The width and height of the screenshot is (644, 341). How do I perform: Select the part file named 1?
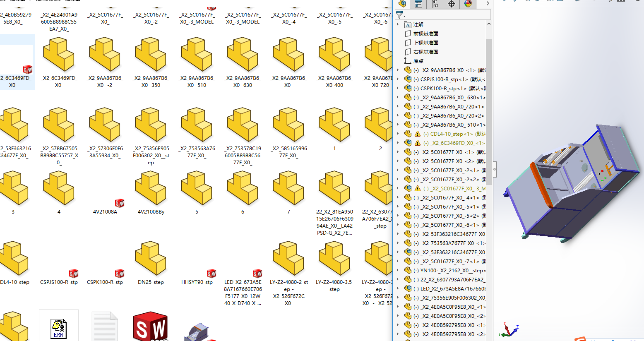334,130
